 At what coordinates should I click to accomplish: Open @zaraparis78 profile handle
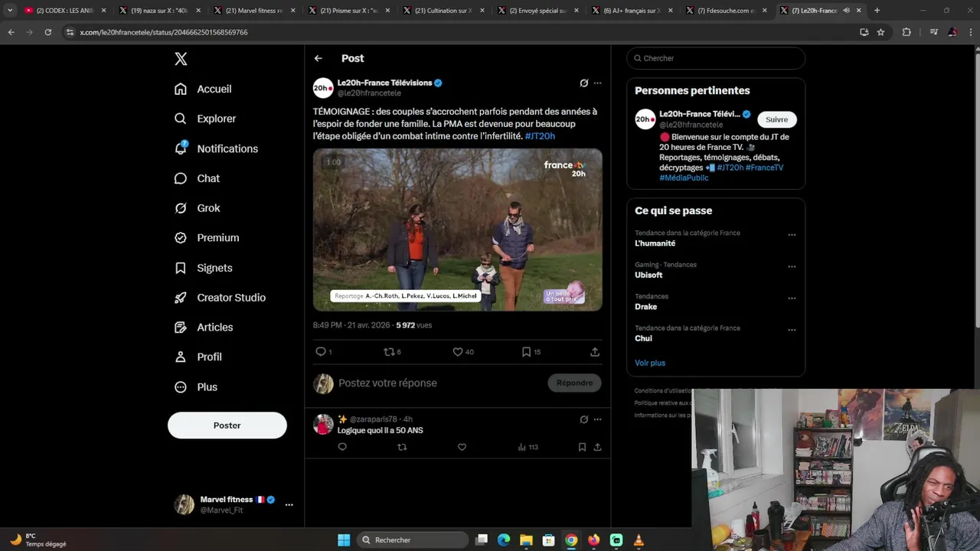point(374,419)
